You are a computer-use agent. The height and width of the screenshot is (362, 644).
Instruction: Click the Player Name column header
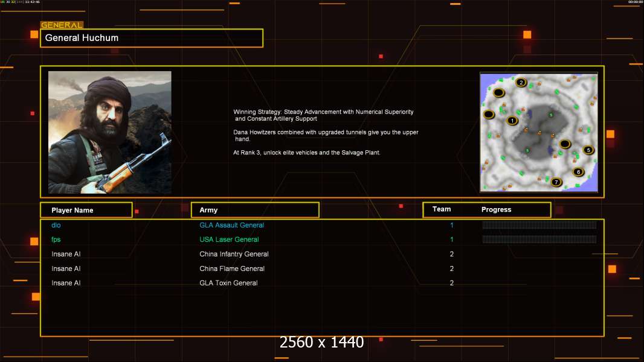[86, 210]
